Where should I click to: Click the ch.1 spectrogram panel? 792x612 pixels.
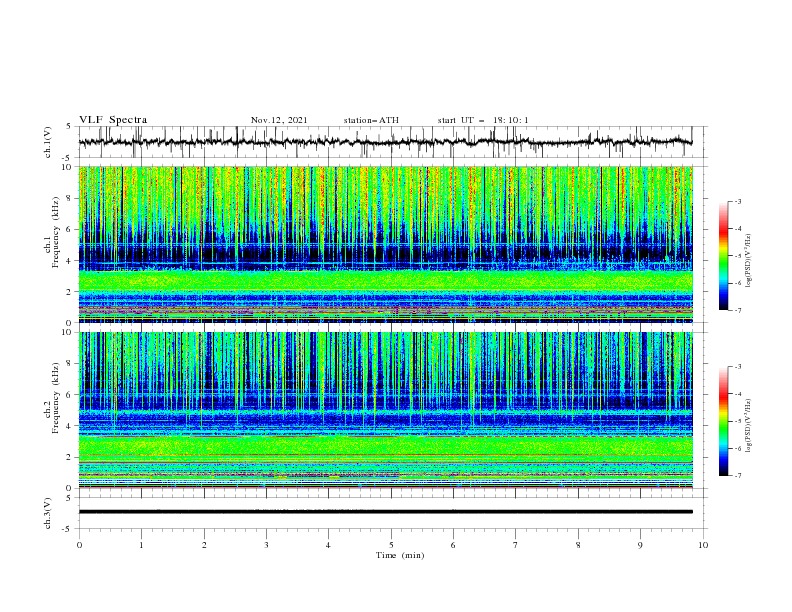(x=385, y=244)
